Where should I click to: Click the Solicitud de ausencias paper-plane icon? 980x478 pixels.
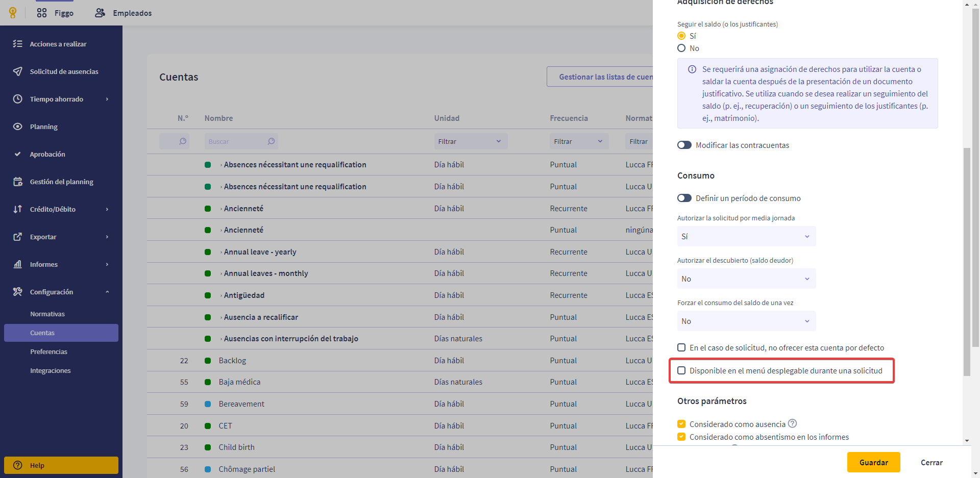point(18,71)
